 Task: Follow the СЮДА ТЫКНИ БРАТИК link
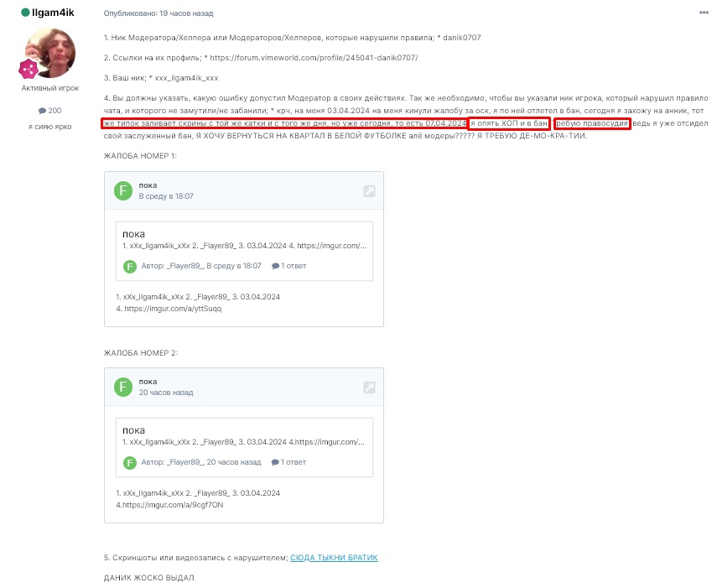(334, 558)
